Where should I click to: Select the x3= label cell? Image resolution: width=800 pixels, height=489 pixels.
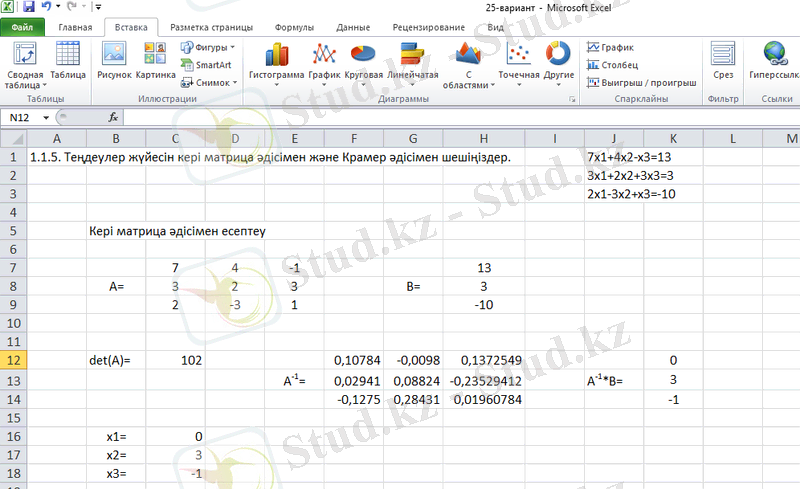click(116, 474)
